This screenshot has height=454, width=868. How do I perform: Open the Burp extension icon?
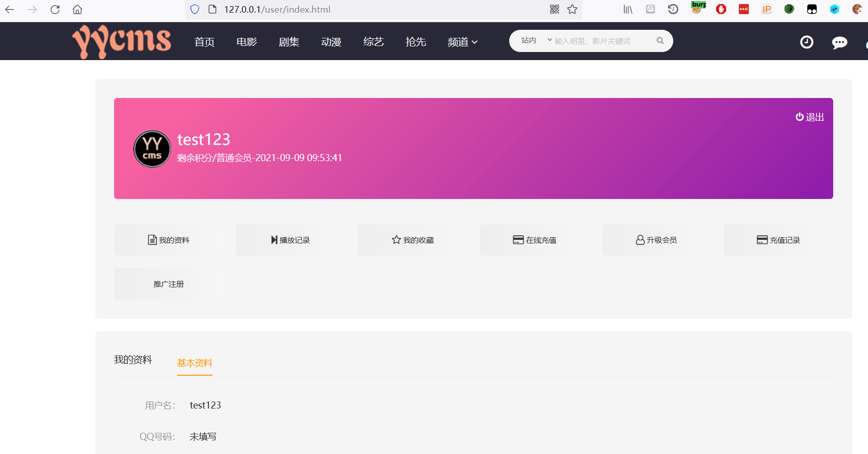[698, 8]
